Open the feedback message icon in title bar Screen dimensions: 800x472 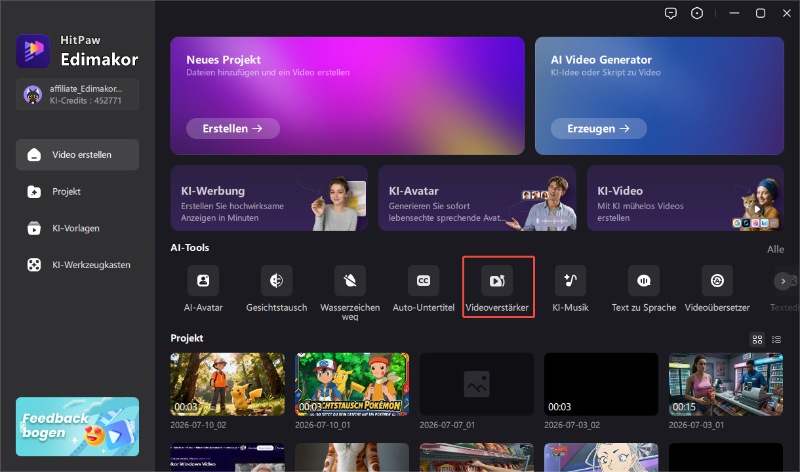click(x=671, y=13)
